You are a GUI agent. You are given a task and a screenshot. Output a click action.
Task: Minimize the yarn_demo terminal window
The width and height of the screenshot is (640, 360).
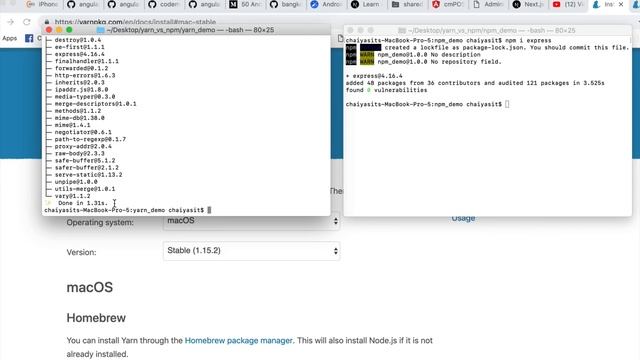[x=59, y=30]
